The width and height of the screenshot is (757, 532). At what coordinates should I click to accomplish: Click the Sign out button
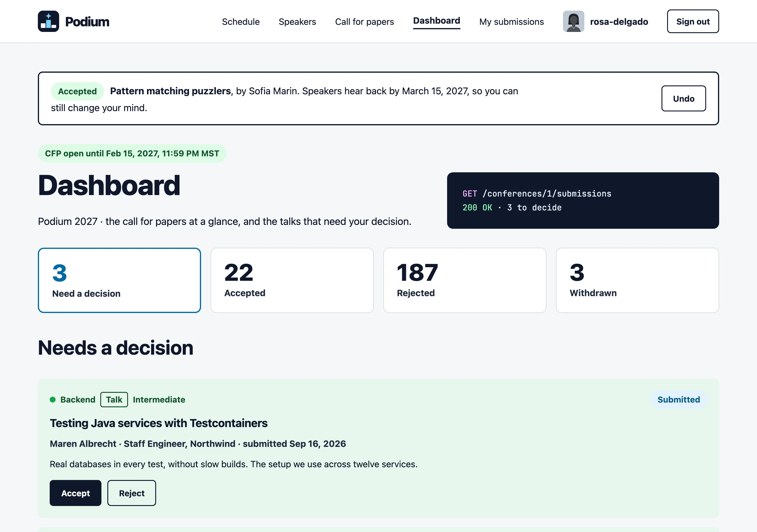(693, 21)
